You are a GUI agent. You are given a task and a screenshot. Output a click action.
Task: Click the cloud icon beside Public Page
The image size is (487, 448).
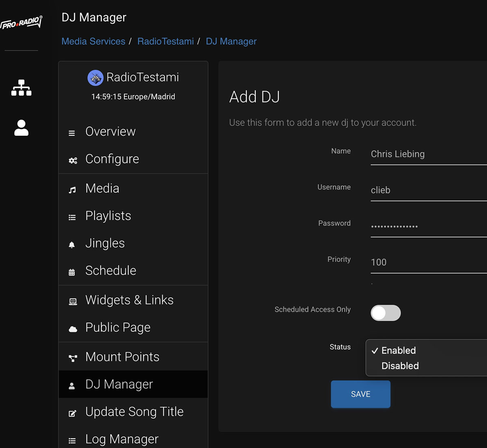point(73,329)
